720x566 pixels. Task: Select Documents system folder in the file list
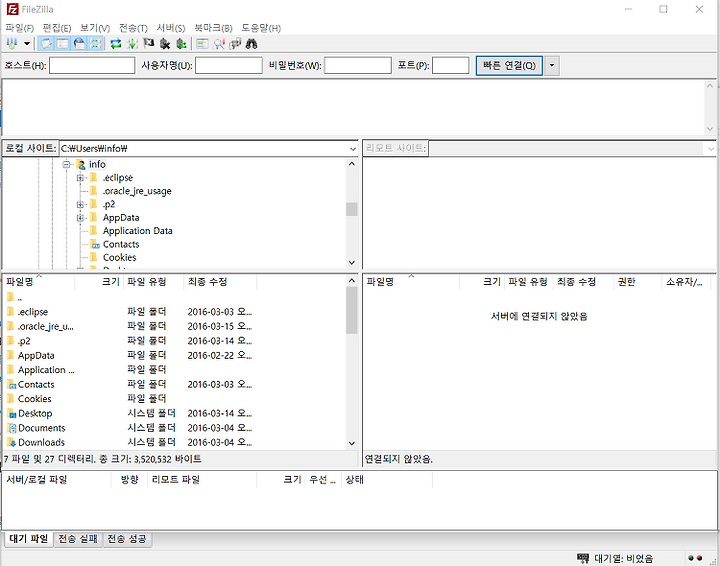41,428
